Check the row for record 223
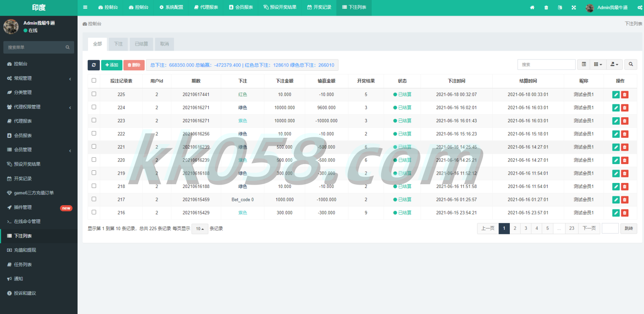 [94, 120]
